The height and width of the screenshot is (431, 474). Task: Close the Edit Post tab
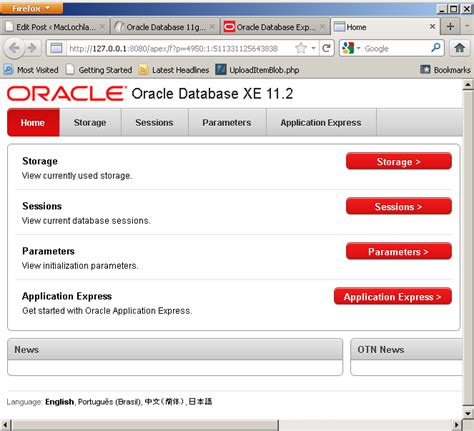[102, 26]
